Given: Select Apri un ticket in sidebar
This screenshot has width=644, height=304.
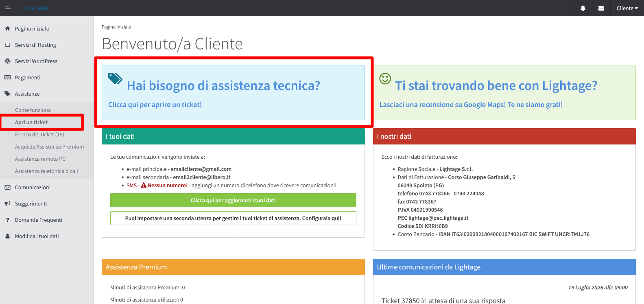Looking at the screenshot, I should point(31,122).
